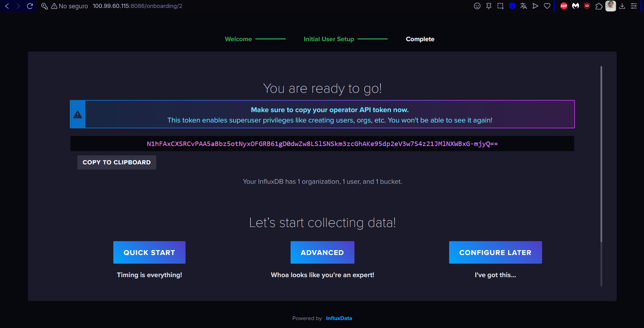Open site information key icon
The image size is (644, 328).
tap(44, 6)
